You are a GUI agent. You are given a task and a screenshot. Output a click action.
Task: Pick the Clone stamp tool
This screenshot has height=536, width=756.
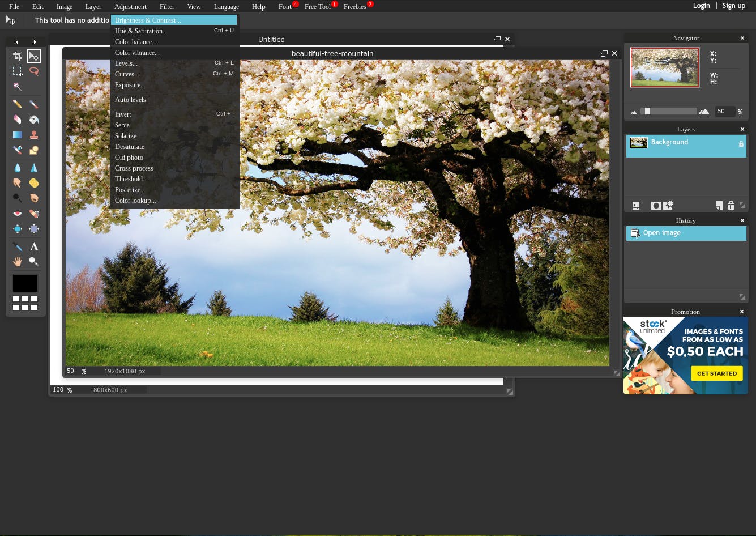click(x=34, y=135)
